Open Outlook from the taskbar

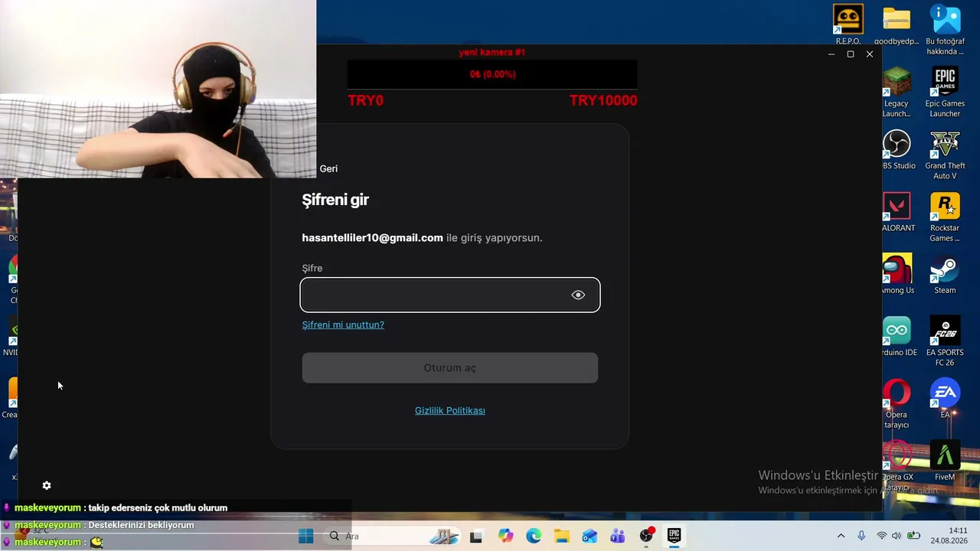click(x=590, y=536)
